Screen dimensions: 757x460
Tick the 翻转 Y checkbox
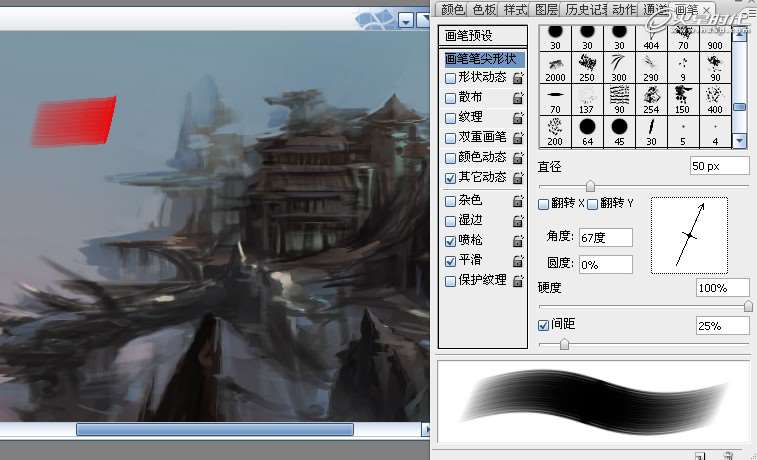tap(593, 204)
